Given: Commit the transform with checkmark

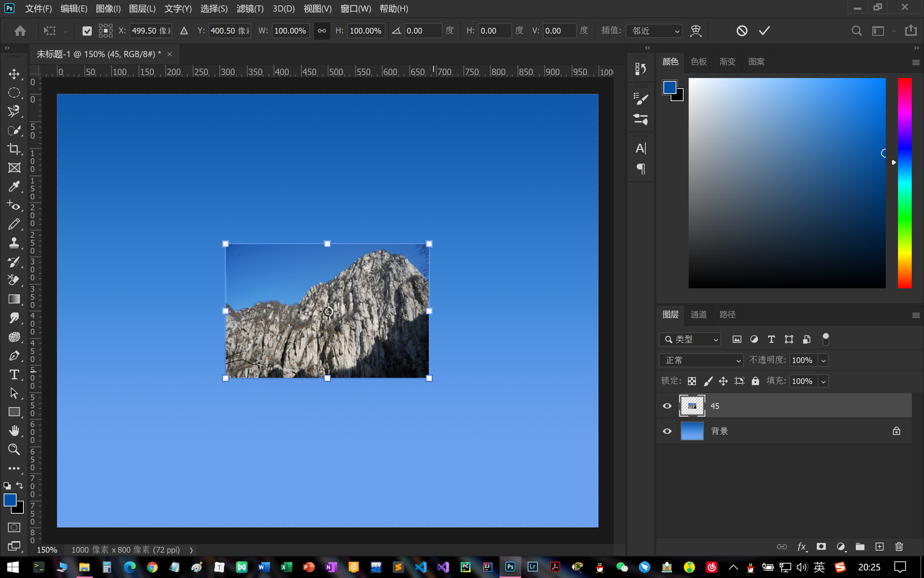Looking at the screenshot, I should point(764,31).
